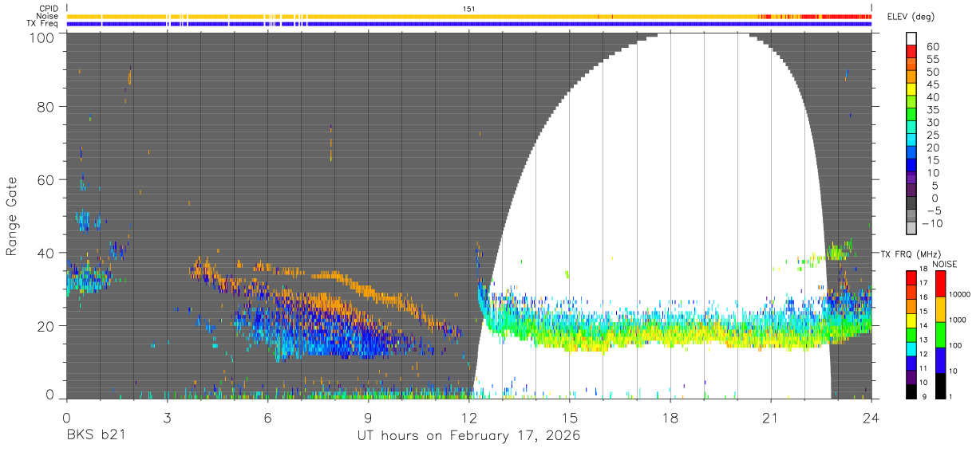
Task: Click Range Gate axis tick label 20
Action: (47, 326)
